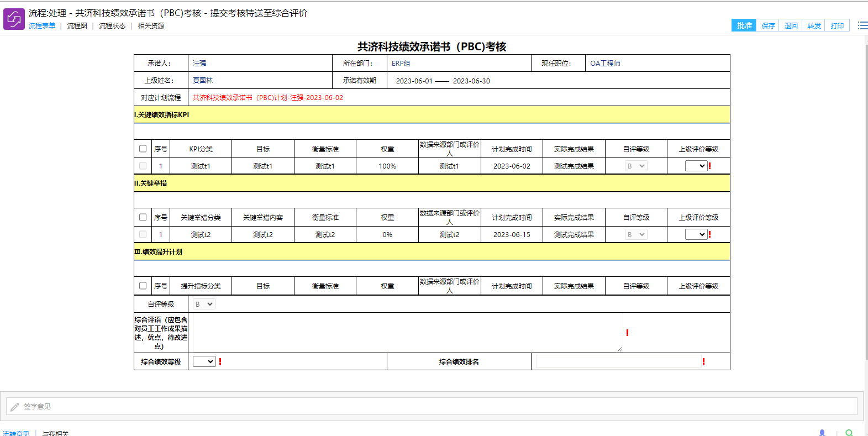This screenshot has width=868, height=436.
Task: Click the pencil icon in 签字意见 box
Action: pos(15,407)
